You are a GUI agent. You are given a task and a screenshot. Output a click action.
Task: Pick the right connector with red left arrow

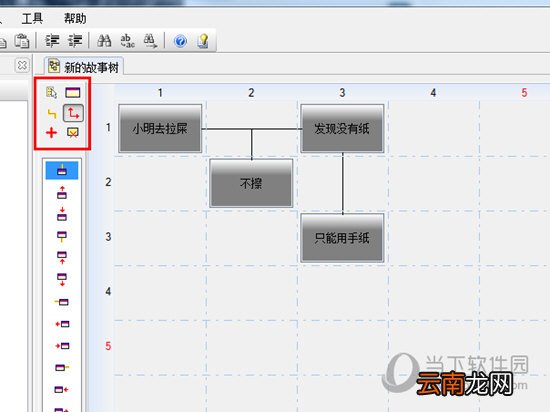61,389
